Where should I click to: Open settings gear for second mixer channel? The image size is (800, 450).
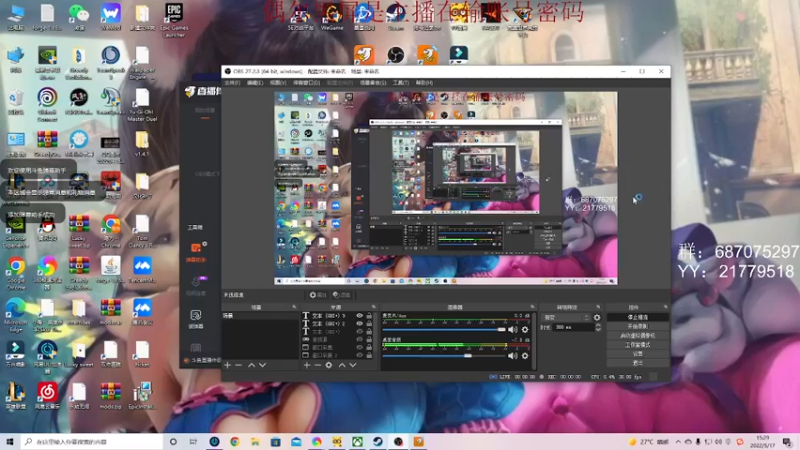coord(525,356)
